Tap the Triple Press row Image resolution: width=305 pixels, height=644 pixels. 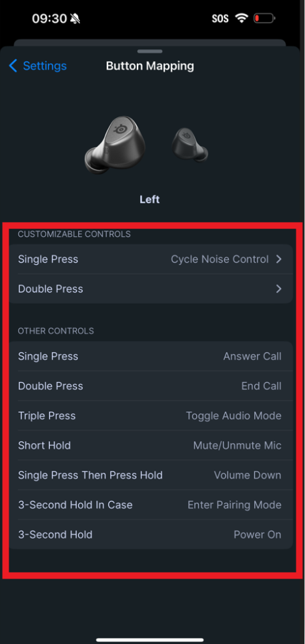point(150,415)
